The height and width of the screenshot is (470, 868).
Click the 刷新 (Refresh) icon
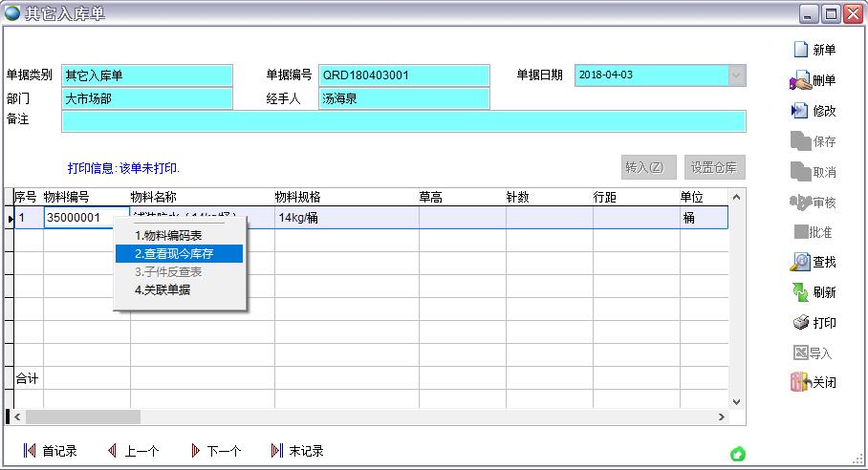(813, 292)
